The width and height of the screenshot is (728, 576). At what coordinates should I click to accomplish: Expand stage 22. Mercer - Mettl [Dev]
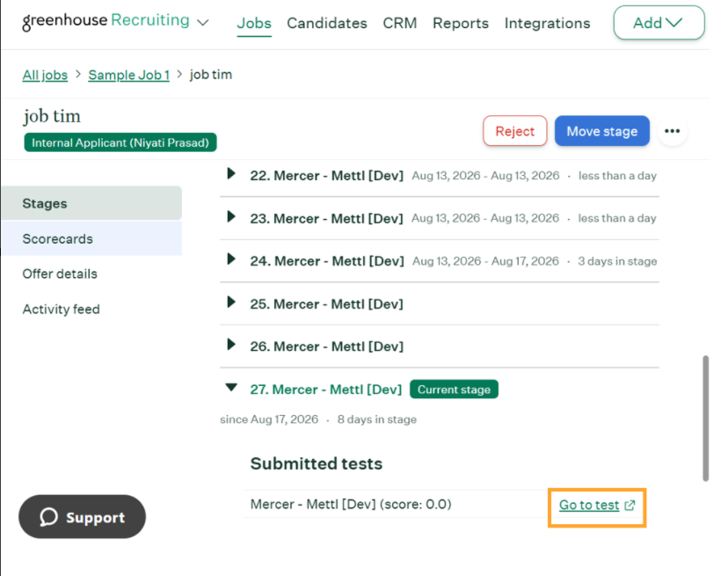tap(230, 174)
